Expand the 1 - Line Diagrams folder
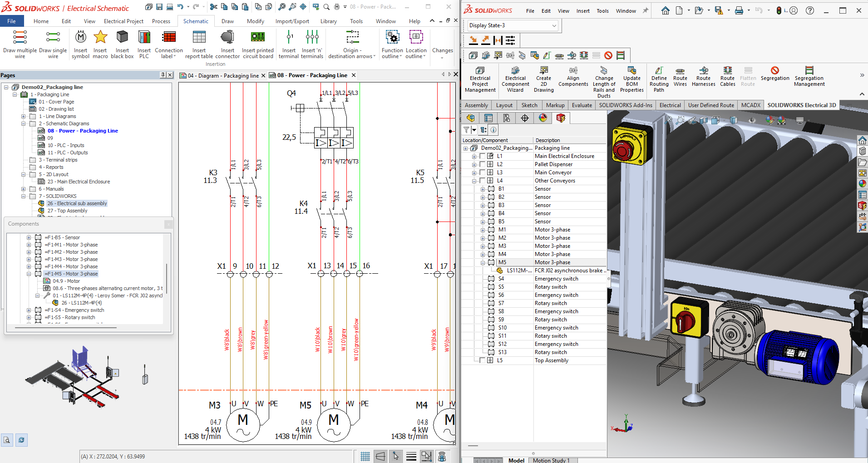Image resolution: width=868 pixels, height=463 pixels. (x=24, y=116)
